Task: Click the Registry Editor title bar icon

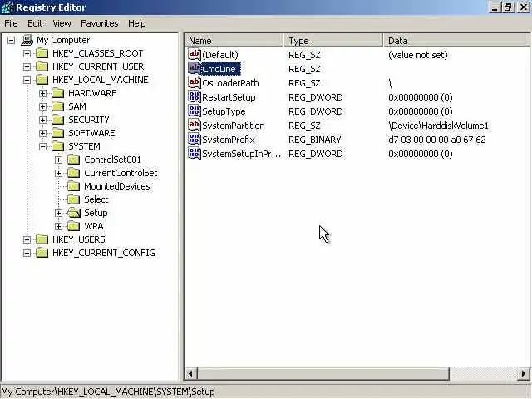Action: (7, 7)
